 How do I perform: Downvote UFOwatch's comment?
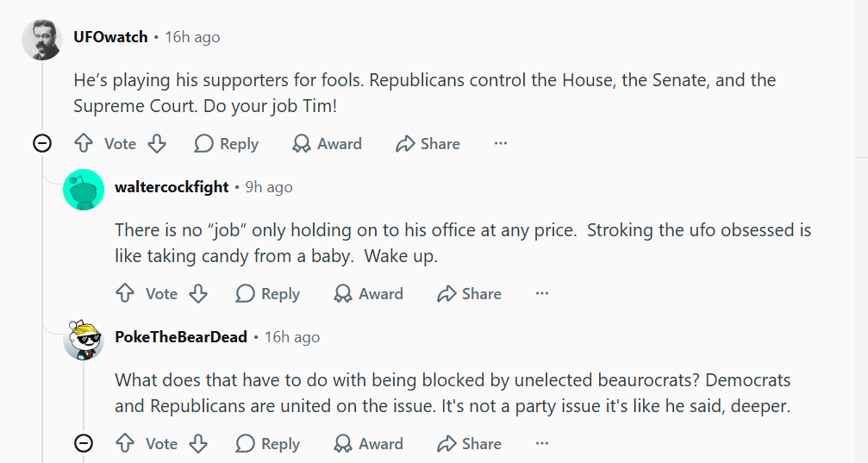click(157, 143)
